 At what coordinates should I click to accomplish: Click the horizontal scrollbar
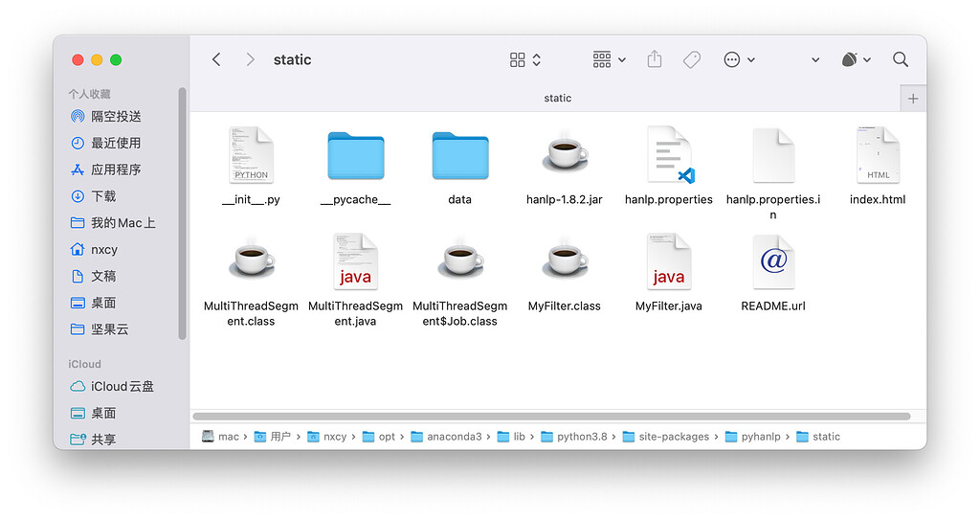point(551,417)
